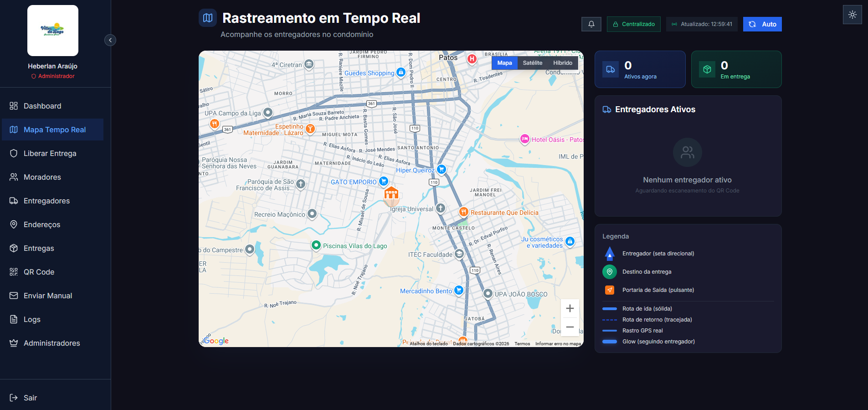Click the Glow seguindo entregador swatch
This screenshot has width=868, height=410.
610,342
